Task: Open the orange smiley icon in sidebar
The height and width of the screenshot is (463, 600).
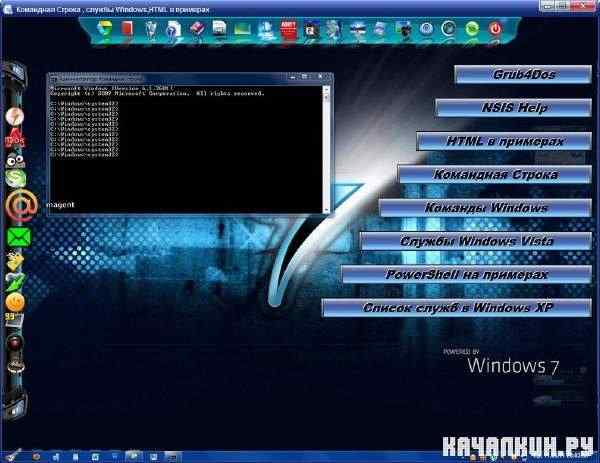Action: pos(15,302)
